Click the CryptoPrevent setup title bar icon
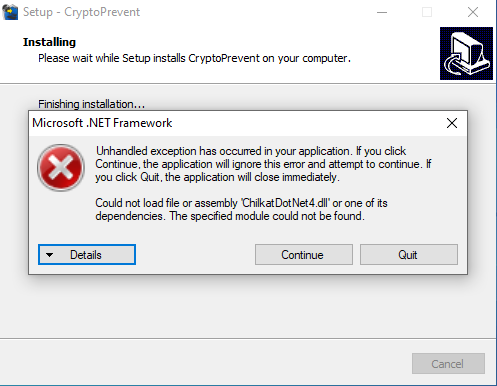This screenshot has width=497, height=386. 10,12
